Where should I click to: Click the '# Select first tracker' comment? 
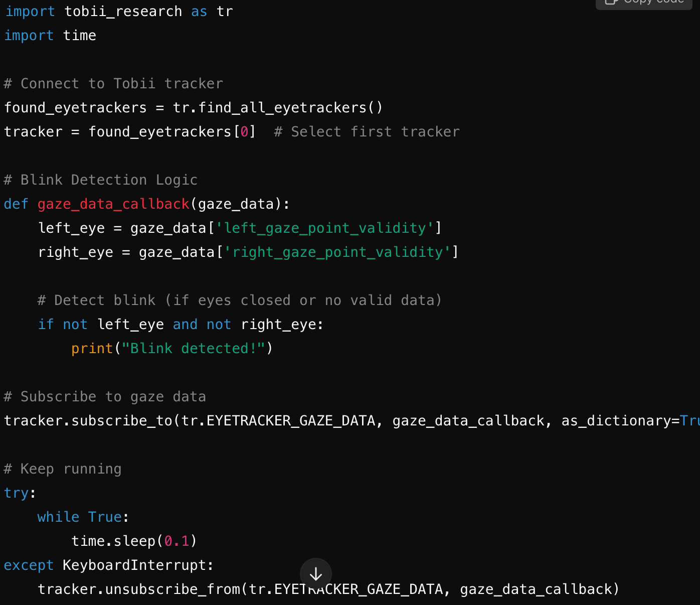(367, 132)
